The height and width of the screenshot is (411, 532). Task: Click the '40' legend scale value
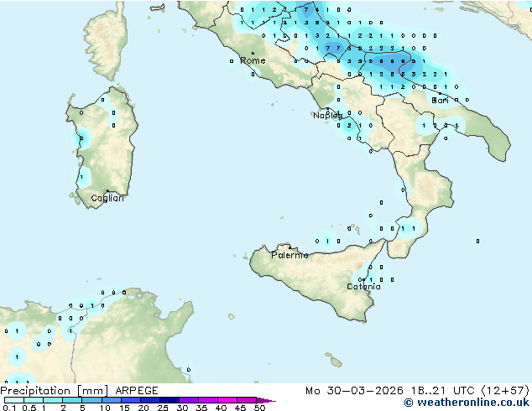click(x=221, y=408)
